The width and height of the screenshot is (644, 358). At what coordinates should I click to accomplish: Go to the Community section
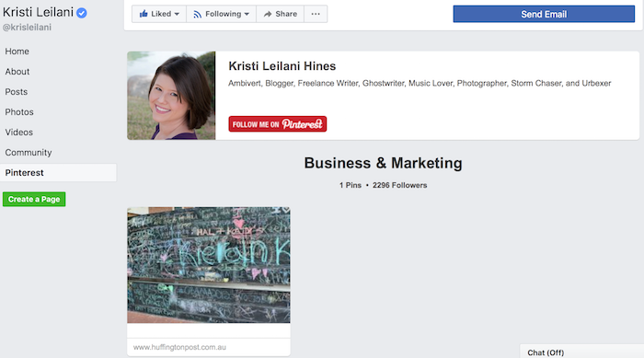(x=29, y=153)
